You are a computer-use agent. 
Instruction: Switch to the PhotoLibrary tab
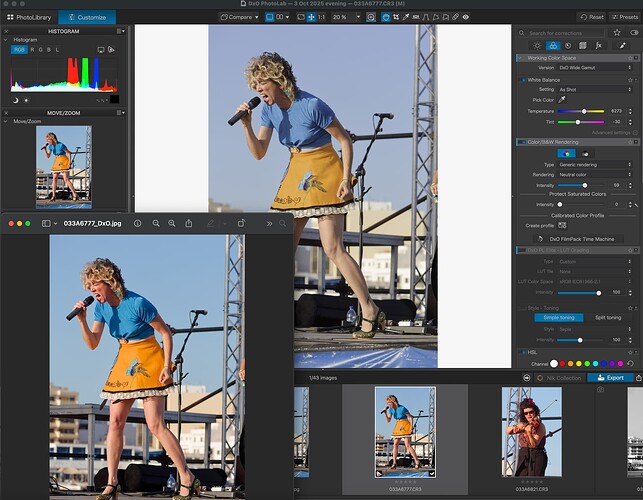click(x=29, y=17)
